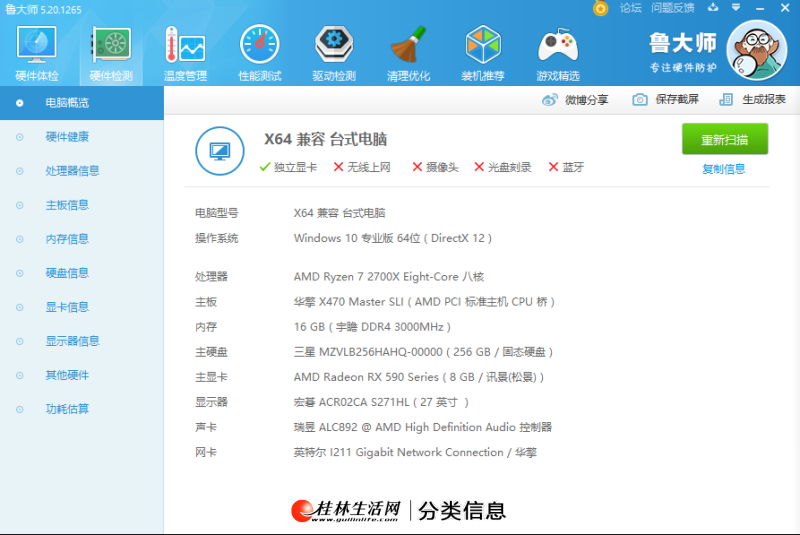The width and height of the screenshot is (800, 535).
Task: Click the 华擎 X470 Master SLI motherboard text
Action: (424, 301)
